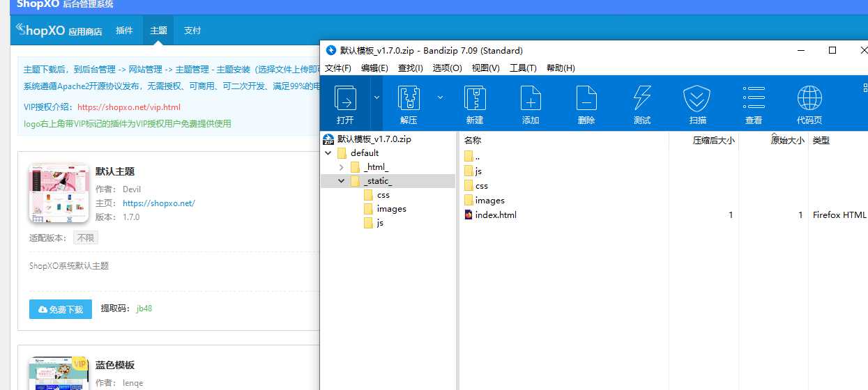Click the Add (添加) file icon
This screenshot has height=390, width=868.
click(x=531, y=103)
